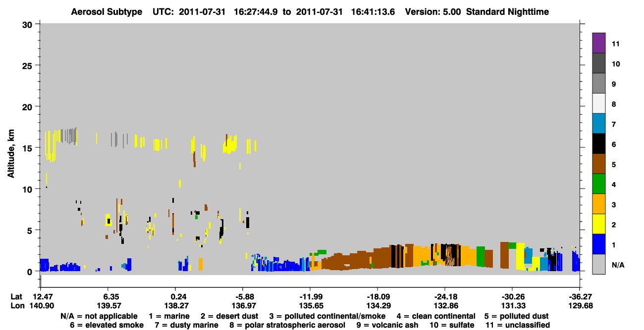The width and height of the screenshot is (644, 330).
Task: Click legend text '10 = sulfate'
Action: (x=452, y=325)
